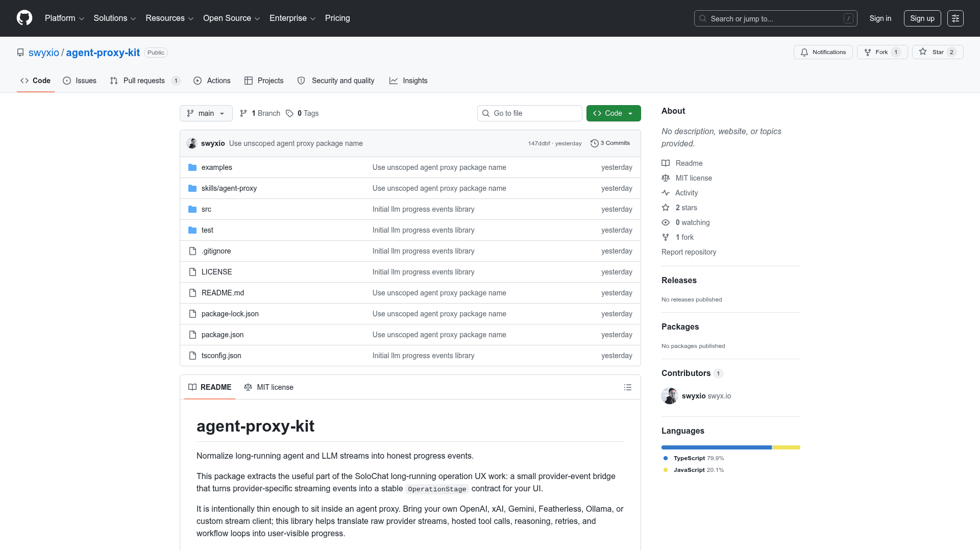Open the green Code dropdown button
Screen dimensions: 980x551
pyautogui.click(x=614, y=113)
